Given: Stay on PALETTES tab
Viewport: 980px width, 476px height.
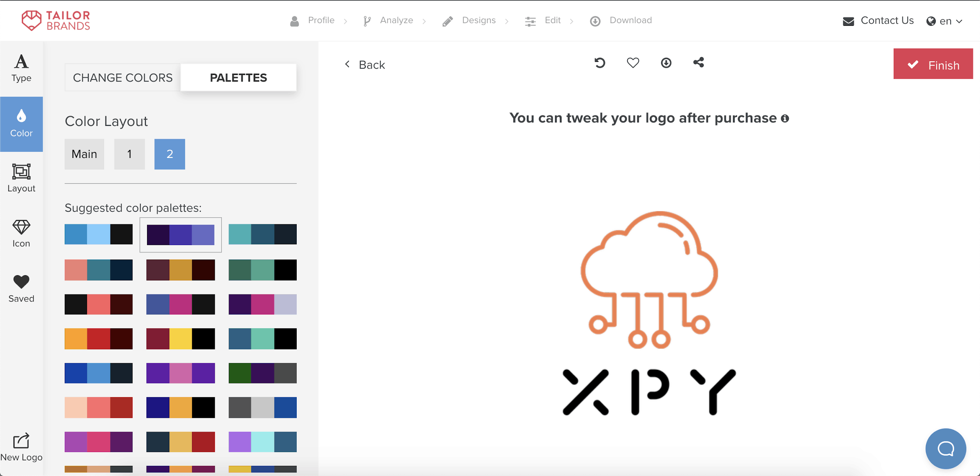Looking at the screenshot, I should click(239, 78).
